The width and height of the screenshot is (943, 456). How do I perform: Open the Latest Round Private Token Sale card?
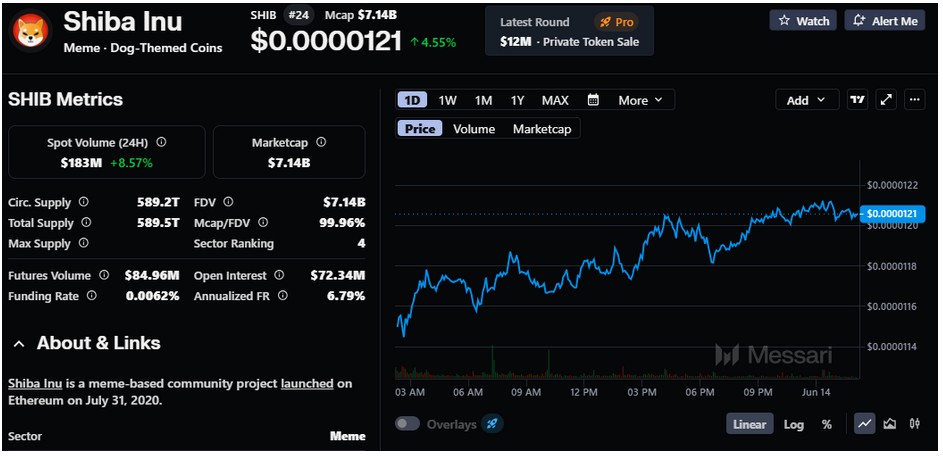(x=570, y=31)
